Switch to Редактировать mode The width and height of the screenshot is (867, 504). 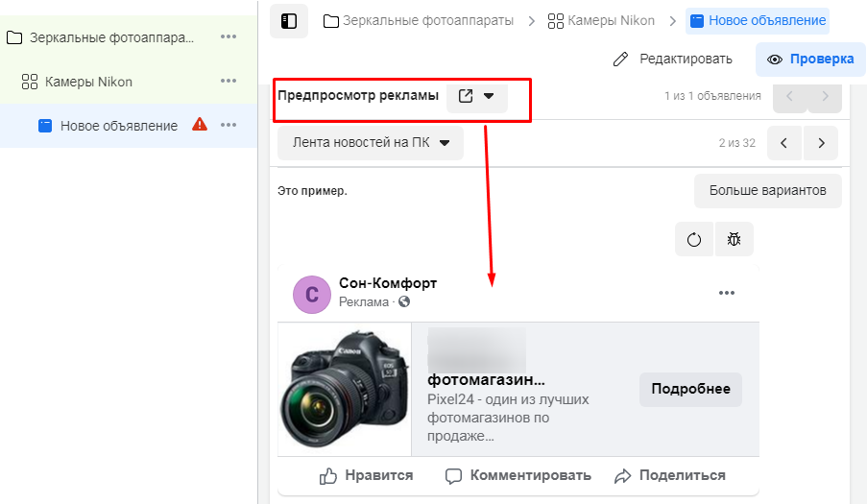point(673,59)
